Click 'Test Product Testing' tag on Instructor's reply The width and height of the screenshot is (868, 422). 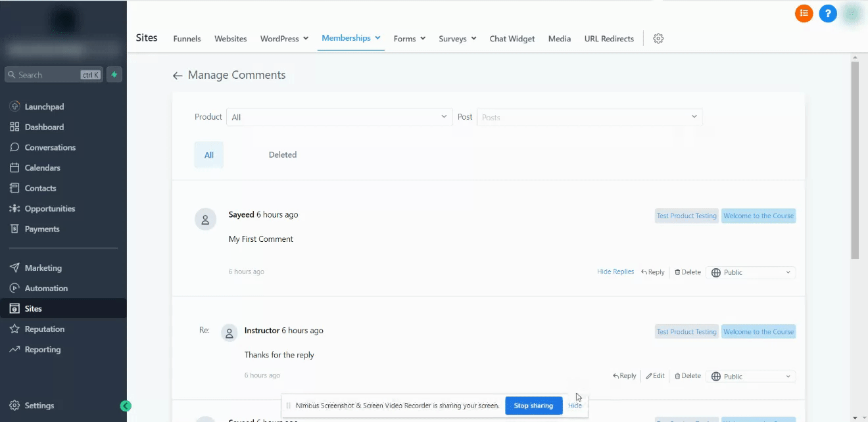[687, 332]
